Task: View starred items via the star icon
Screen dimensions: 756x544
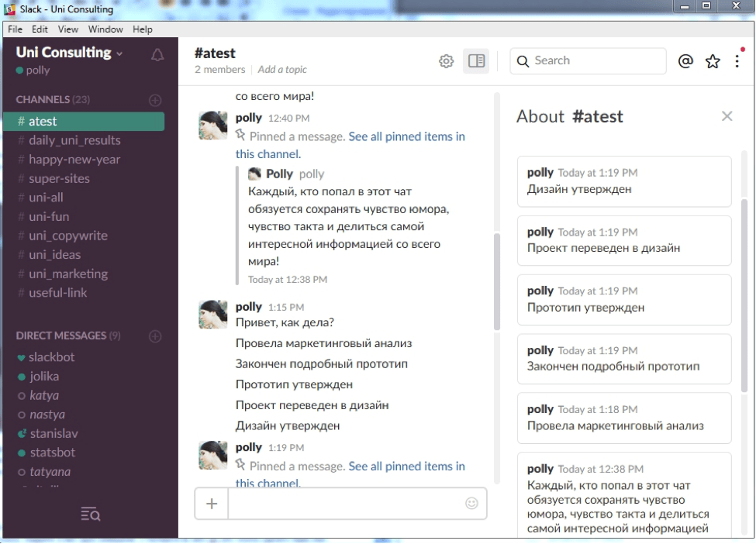Action: [712, 60]
